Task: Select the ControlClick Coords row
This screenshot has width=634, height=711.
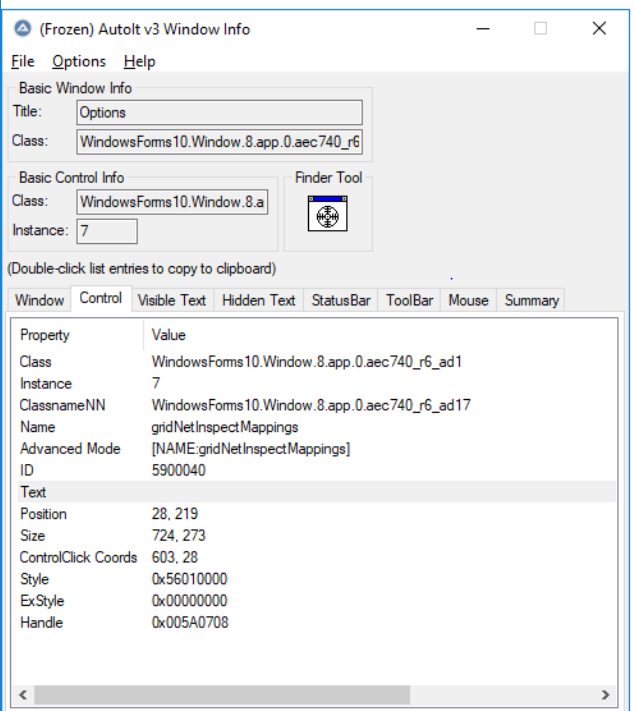Action: coord(316,558)
